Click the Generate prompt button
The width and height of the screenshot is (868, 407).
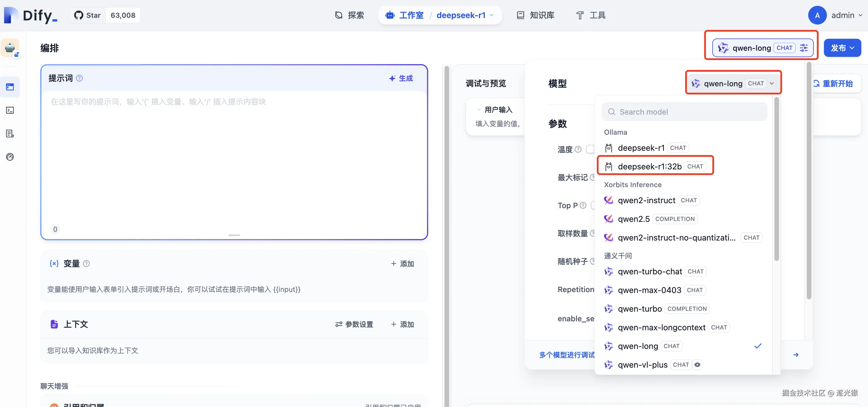[x=401, y=78]
